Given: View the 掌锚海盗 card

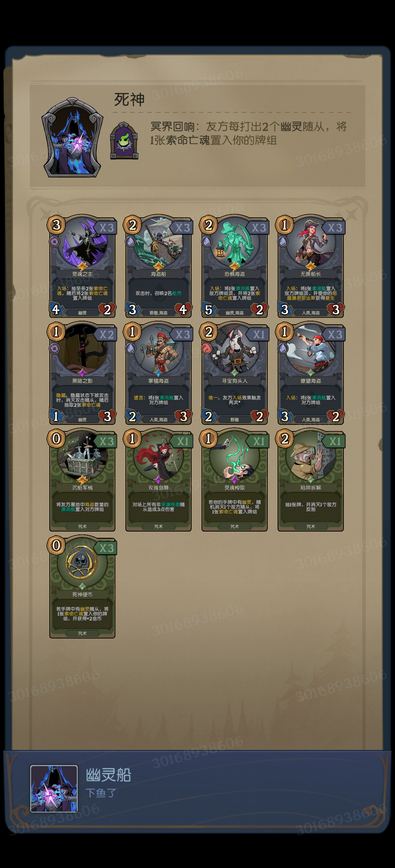Looking at the screenshot, I should tap(158, 373).
